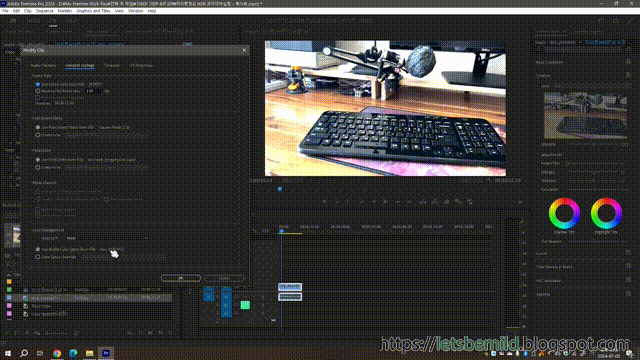The image size is (640, 360).
Task: Expand Basic Correction section in Lumetri
Action: point(549,62)
